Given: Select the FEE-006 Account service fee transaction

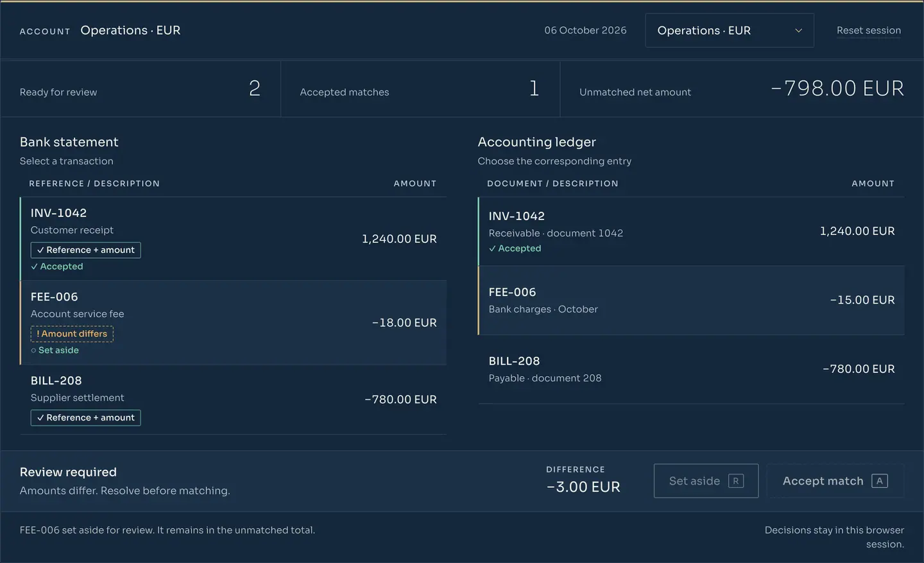Looking at the screenshot, I should point(234,323).
